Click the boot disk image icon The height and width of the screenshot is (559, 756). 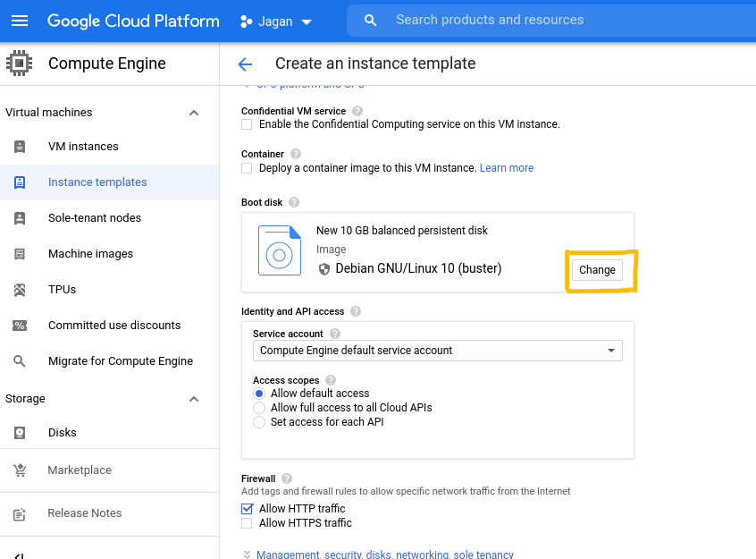point(280,250)
